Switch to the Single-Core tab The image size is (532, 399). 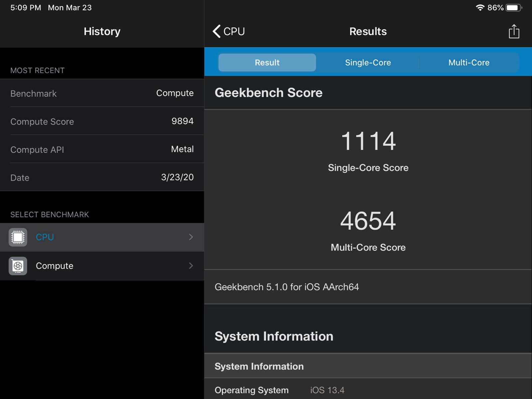[368, 63]
